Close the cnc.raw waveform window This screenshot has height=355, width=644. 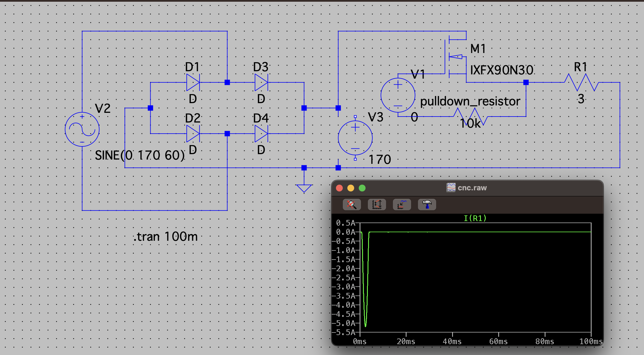tap(339, 188)
